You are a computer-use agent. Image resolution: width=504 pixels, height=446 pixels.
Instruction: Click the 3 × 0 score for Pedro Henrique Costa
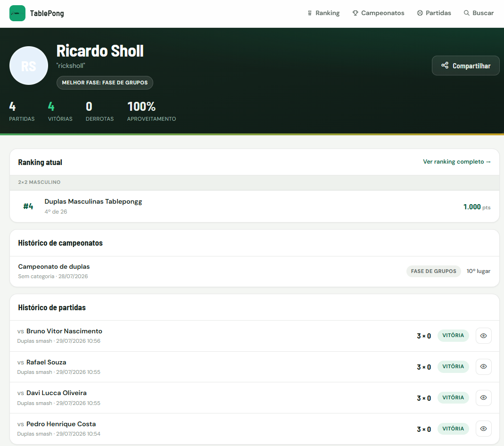[424, 429]
